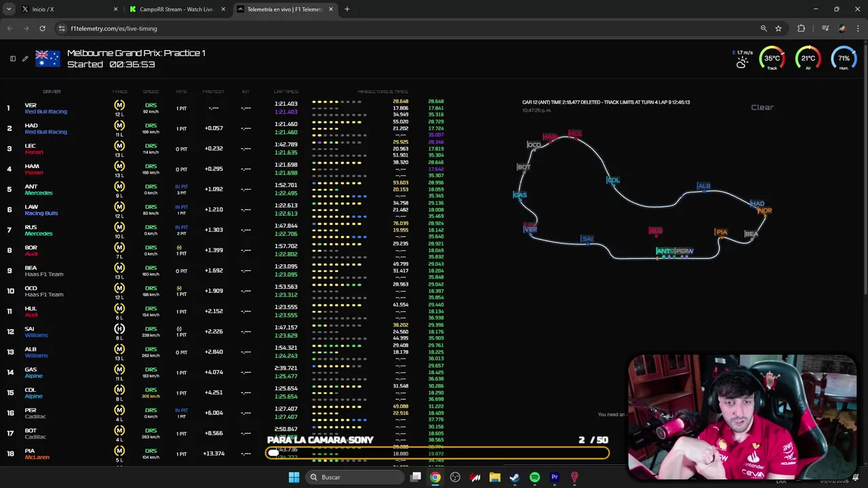The height and width of the screenshot is (488, 868).
Task: Click the NOR marker on track map
Action: 765,211
